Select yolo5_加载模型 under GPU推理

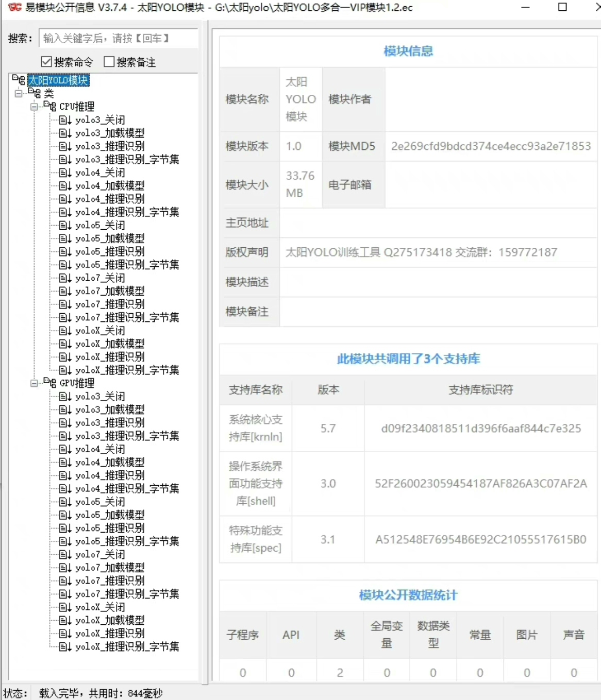pos(110,515)
